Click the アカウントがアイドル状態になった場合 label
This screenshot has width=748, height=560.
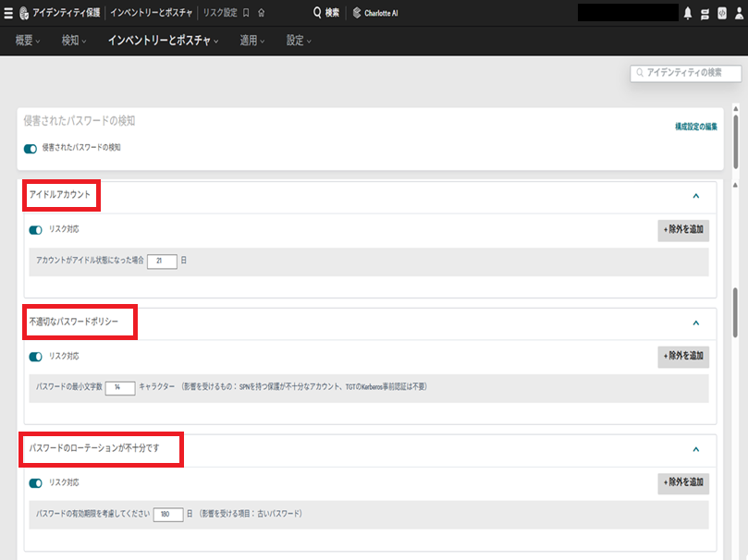tap(90, 261)
